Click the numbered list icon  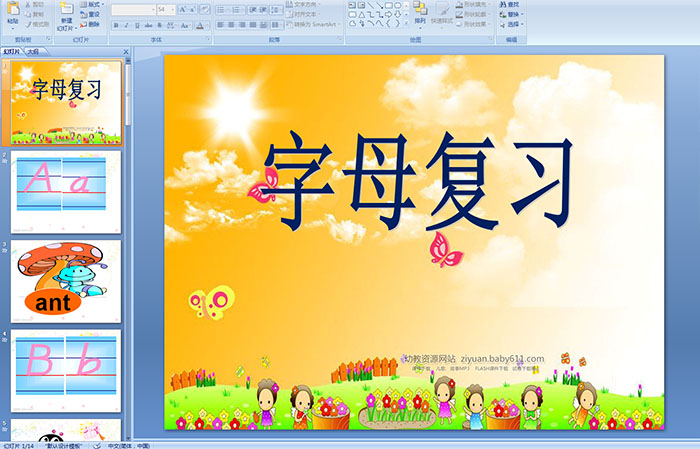tap(237, 9)
